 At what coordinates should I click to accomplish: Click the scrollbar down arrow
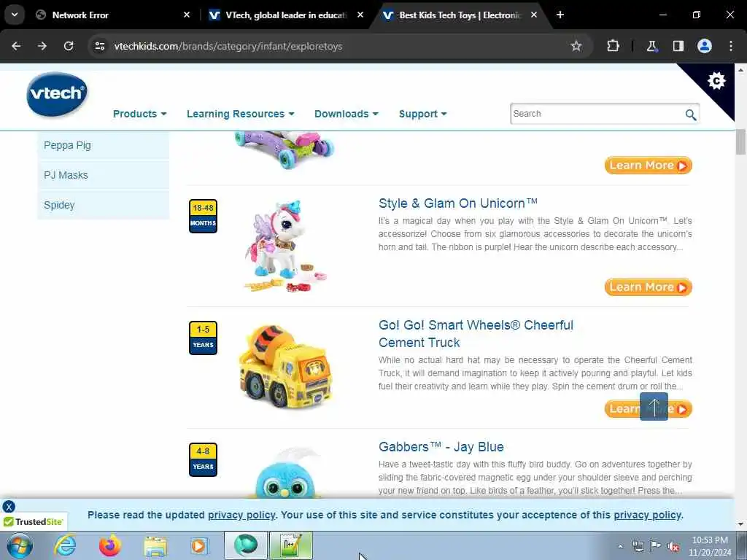pyautogui.click(x=741, y=524)
